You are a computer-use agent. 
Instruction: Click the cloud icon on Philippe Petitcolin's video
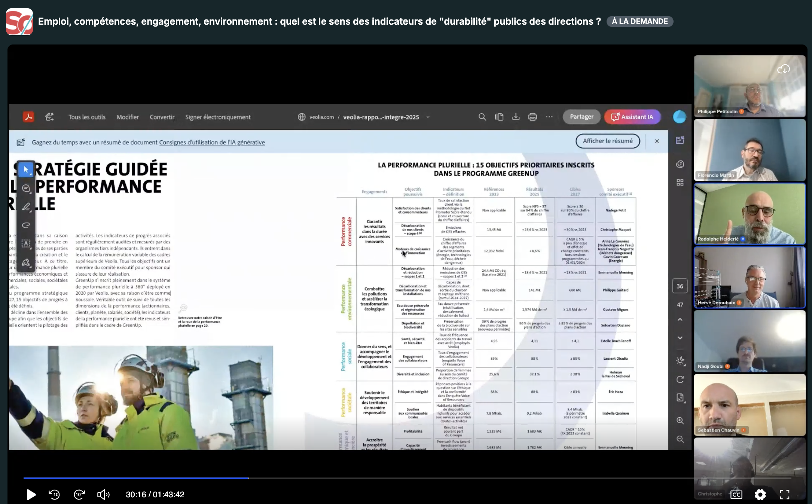783,69
